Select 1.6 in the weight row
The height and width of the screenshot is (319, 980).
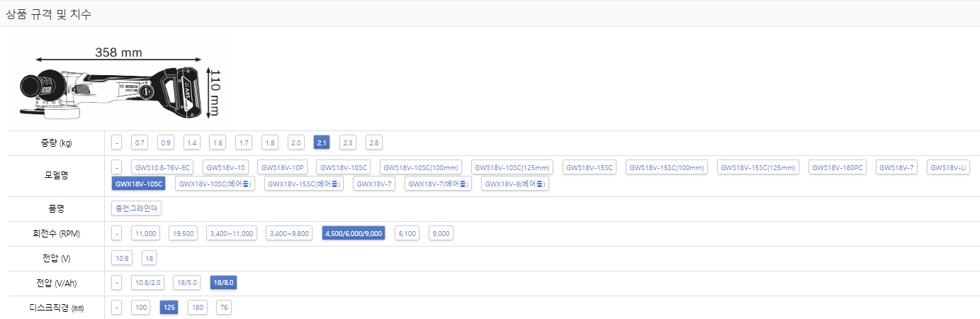218,142
